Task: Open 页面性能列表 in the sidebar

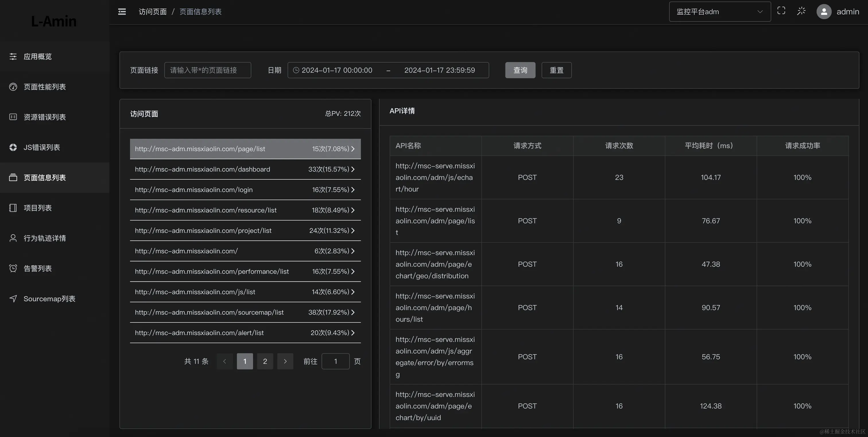Action: [44, 87]
